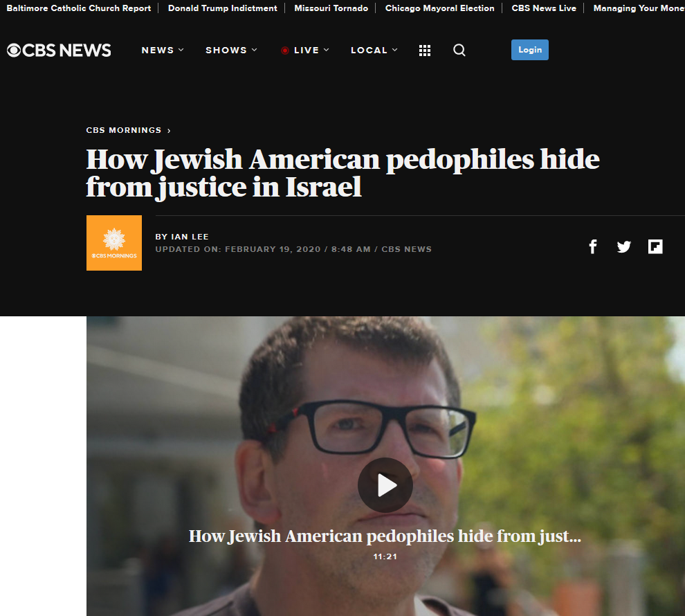The height and width of the screenshot is (616, 685).
Task: Open the search magnifier icon
Action: point(459,51)
